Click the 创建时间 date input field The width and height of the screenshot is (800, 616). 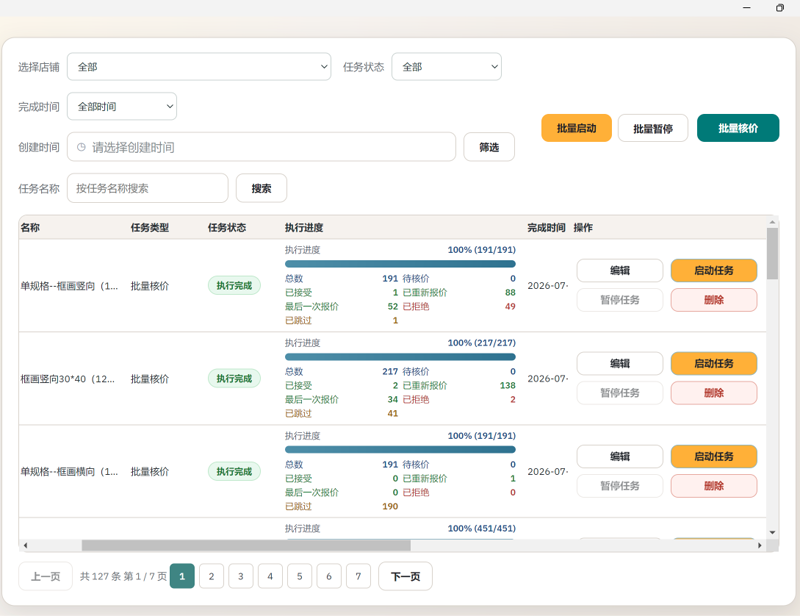coord(261,147)
